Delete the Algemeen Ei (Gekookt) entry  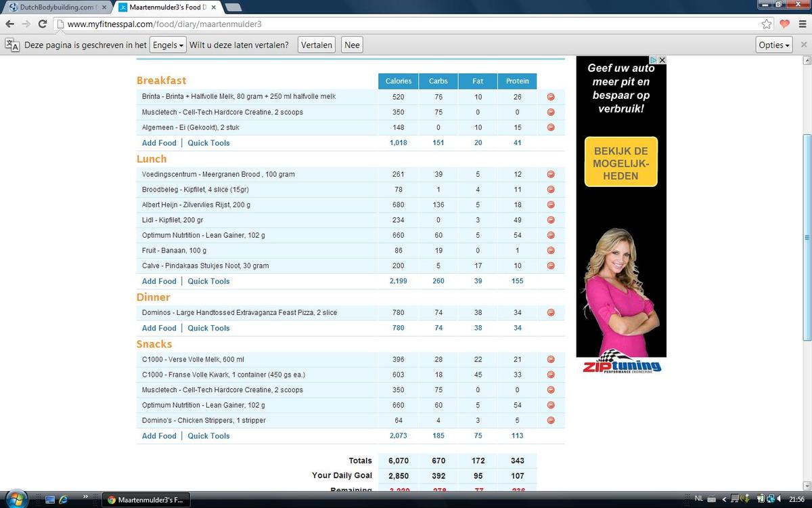click(x=551, y=127)
